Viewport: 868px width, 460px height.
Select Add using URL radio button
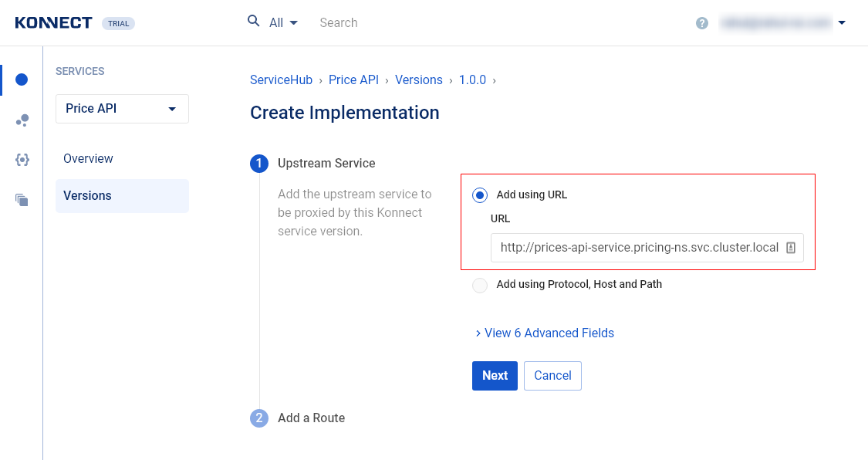(480, 194)
